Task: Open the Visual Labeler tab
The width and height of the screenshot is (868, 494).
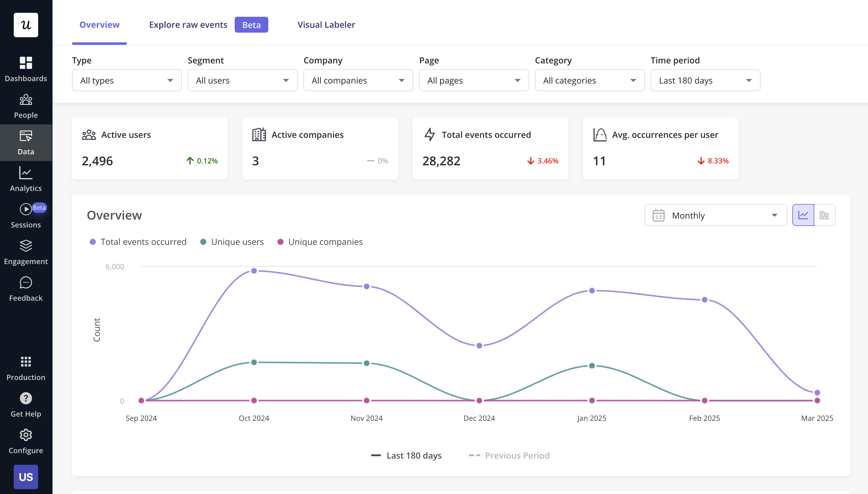Action: point(327,24)
